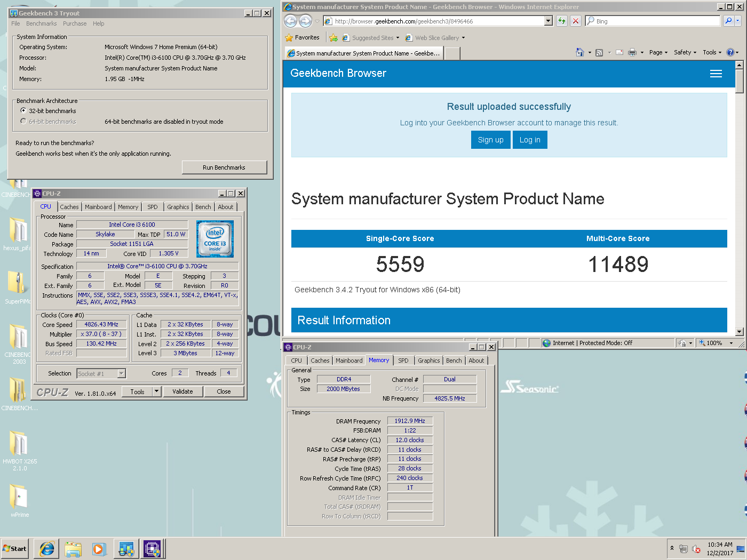Refresh the Geekbench Browser page
Screen dimensions: 747x560
tap(562, 21)
